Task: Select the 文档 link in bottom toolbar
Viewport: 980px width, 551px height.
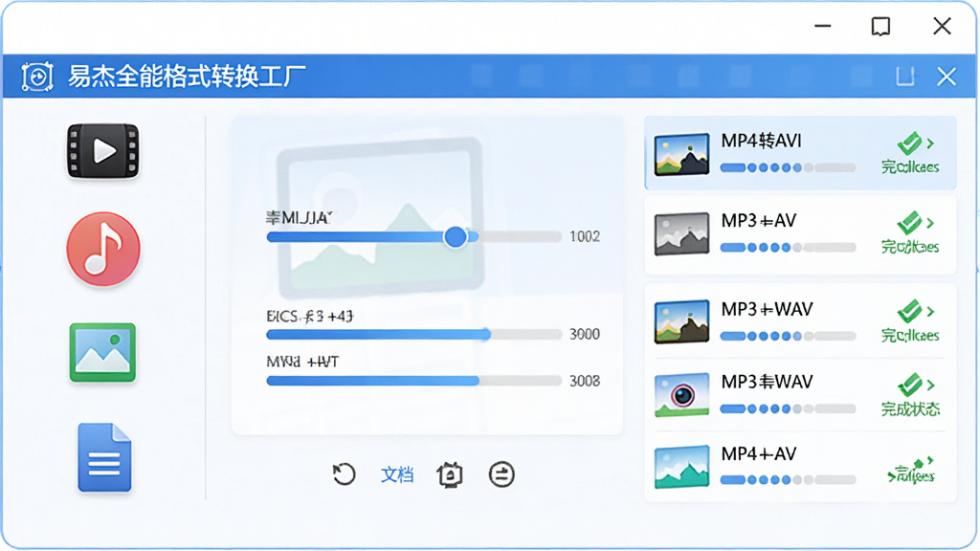Action: [397, 474]
